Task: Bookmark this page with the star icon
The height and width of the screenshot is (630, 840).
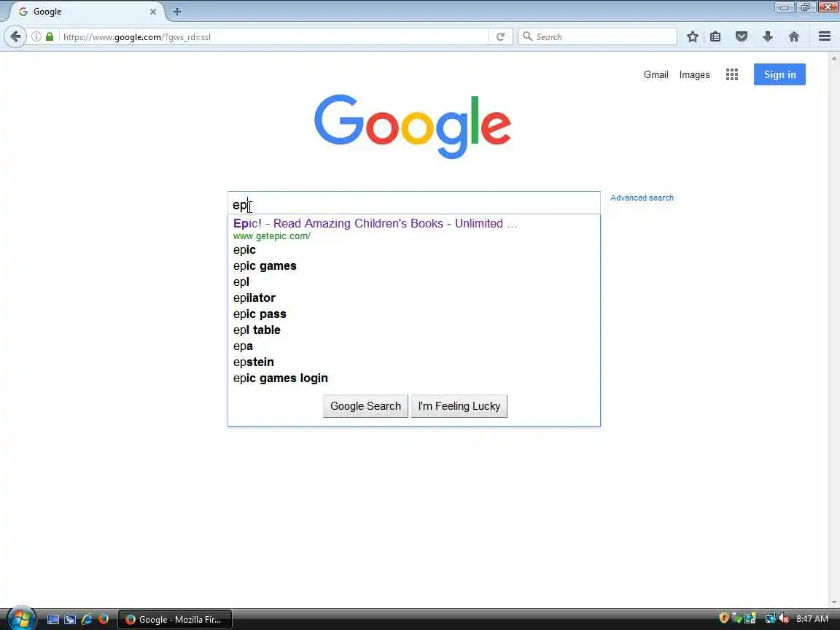Action: point(692,36)
